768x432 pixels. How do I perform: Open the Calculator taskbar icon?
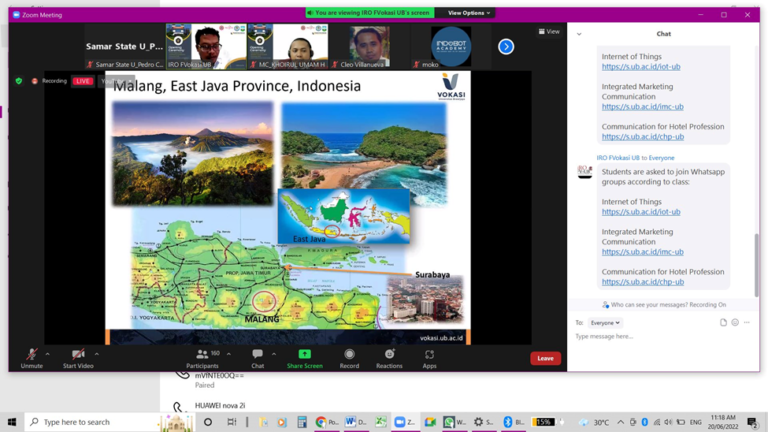click(x=302, y=422)
